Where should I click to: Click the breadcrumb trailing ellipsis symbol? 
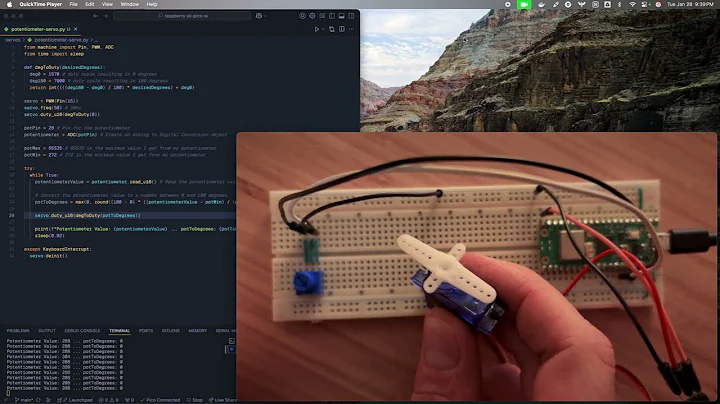[x=96, y=40]
